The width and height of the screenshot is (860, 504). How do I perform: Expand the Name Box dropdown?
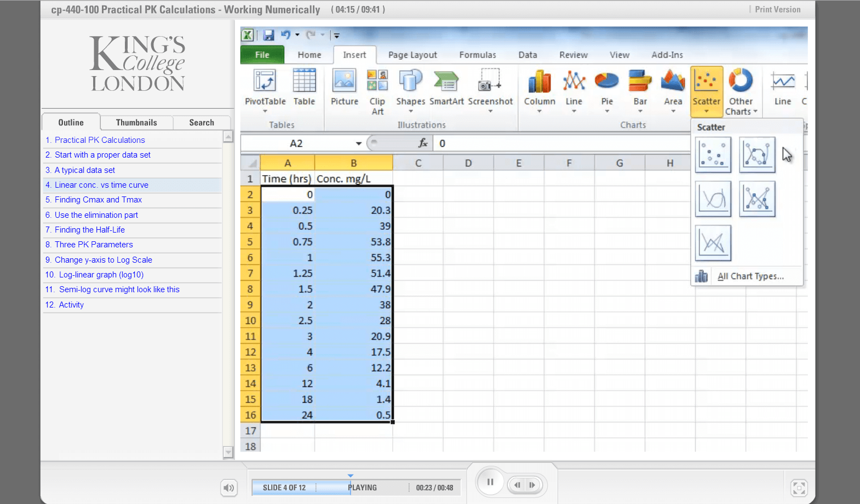(359, 143)
